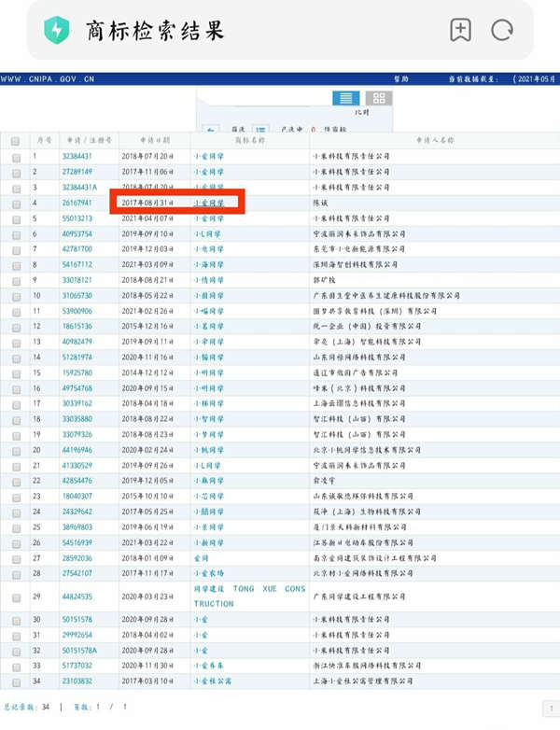Click the 申请人名称 column header
This screenshot has height=730, width=560.
pos(435,140)
